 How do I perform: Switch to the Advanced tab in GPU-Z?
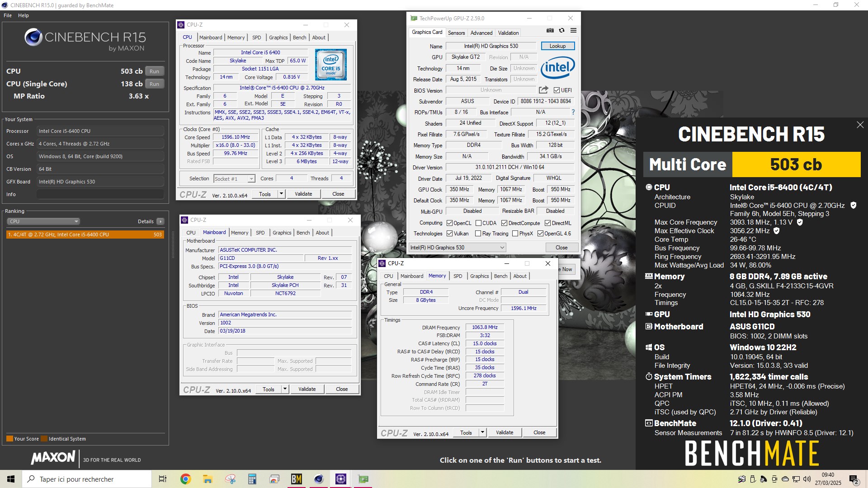click(481, 33)
